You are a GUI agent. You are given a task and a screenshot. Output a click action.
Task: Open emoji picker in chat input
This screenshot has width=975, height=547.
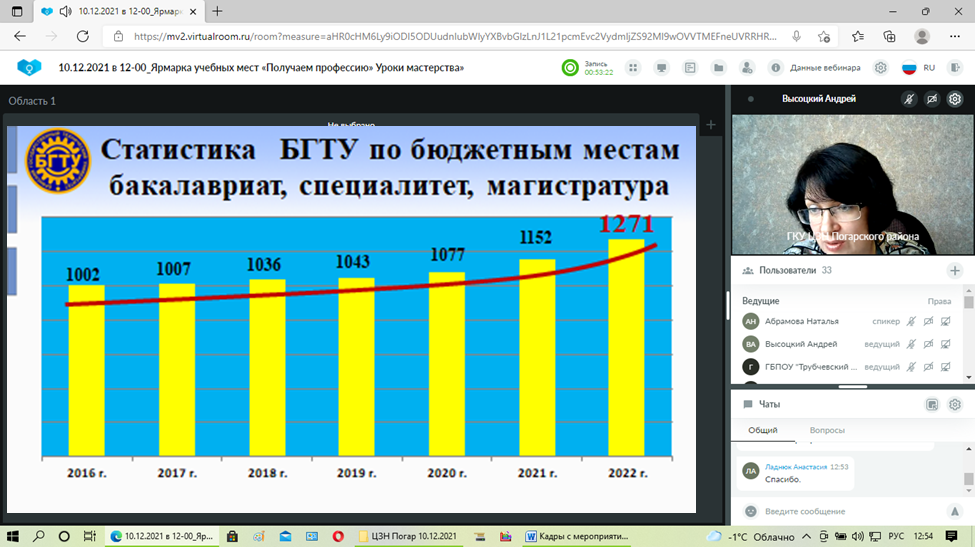751,511
